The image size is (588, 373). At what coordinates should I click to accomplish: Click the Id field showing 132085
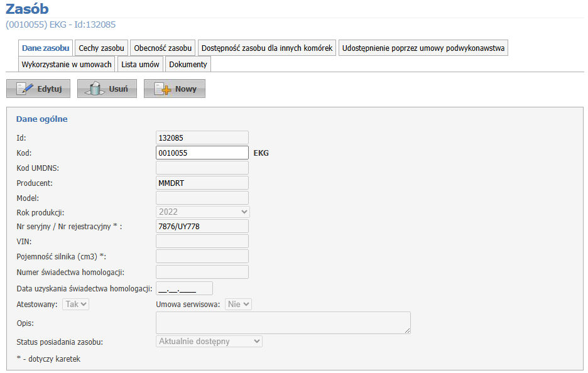202,138
